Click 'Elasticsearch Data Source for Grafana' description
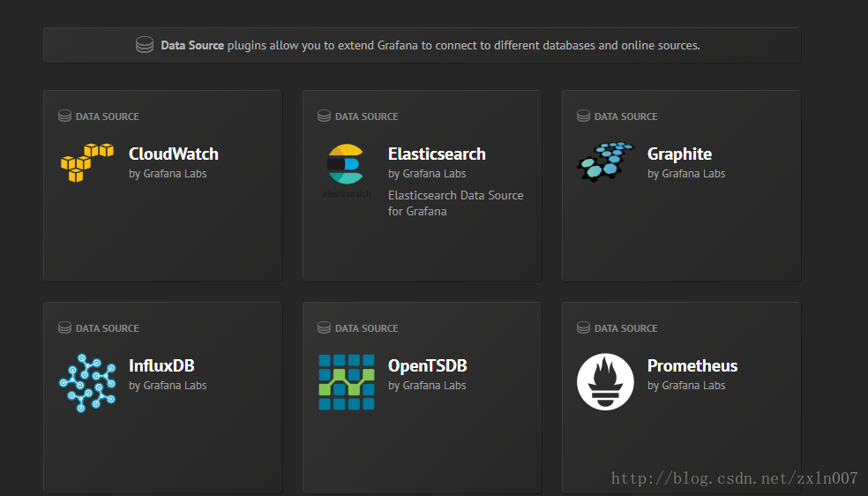868x496 pixels. pyautogui.click(x=455, y=203)
